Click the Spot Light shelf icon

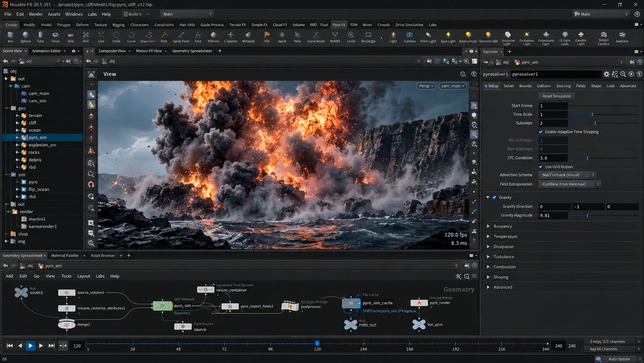[448, 37]
